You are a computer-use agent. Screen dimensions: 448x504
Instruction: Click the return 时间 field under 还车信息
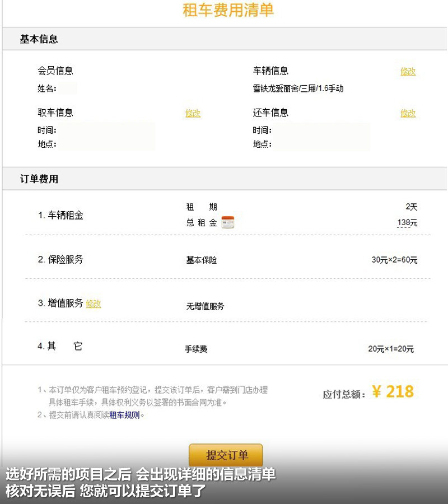(321, 129)
